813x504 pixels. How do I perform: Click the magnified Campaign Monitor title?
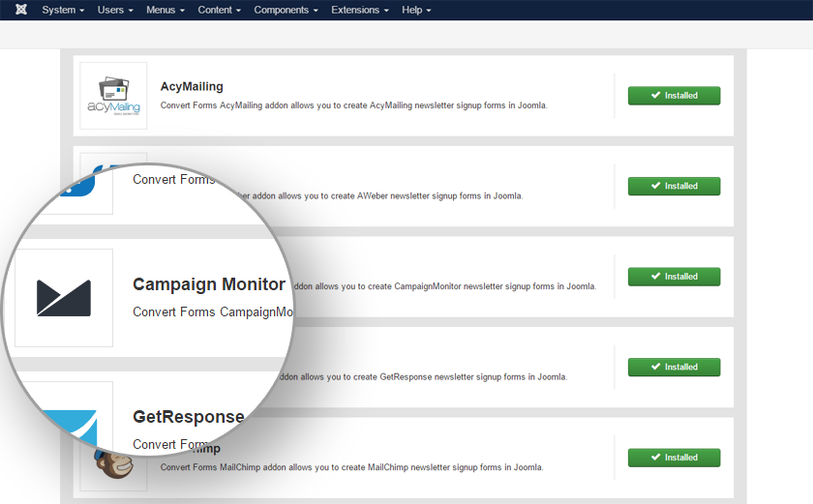[209, 284]
